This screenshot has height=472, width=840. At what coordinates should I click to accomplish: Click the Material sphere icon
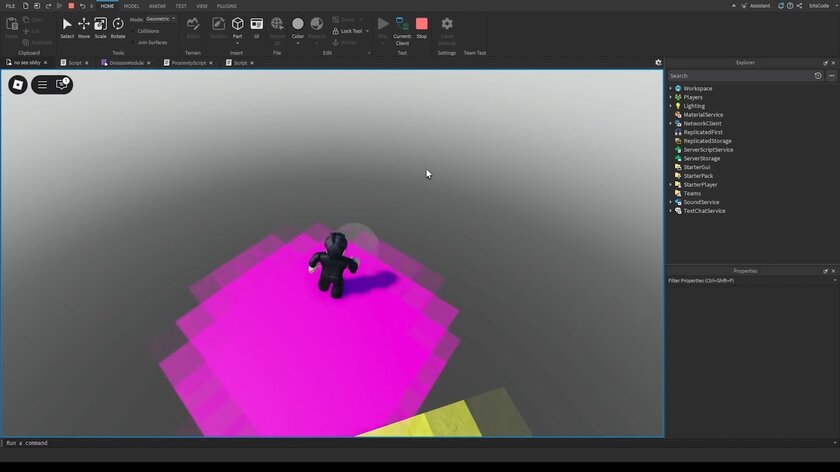(317, 24)
